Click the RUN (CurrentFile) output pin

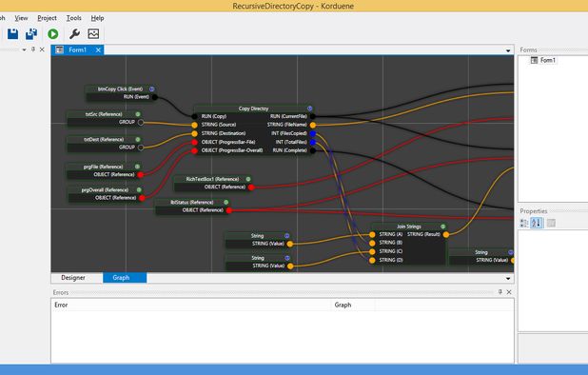[313, 117]
